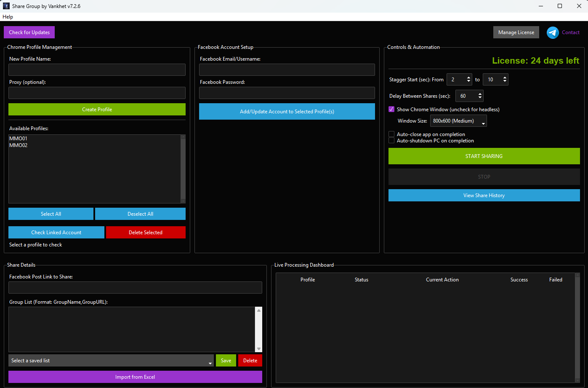This screenshot has width=588, height=388.
Task: Open View Share History
Action: (484, 195)
